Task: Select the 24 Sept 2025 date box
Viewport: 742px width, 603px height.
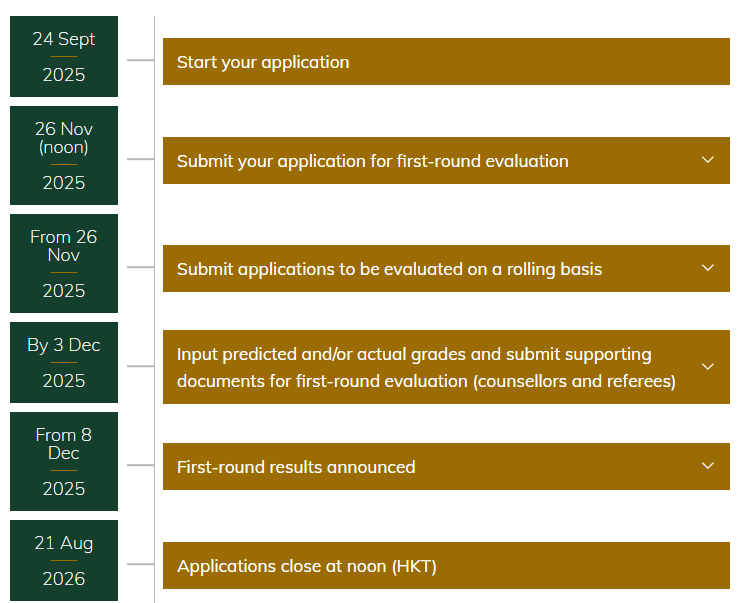Action: coord(64,57)
